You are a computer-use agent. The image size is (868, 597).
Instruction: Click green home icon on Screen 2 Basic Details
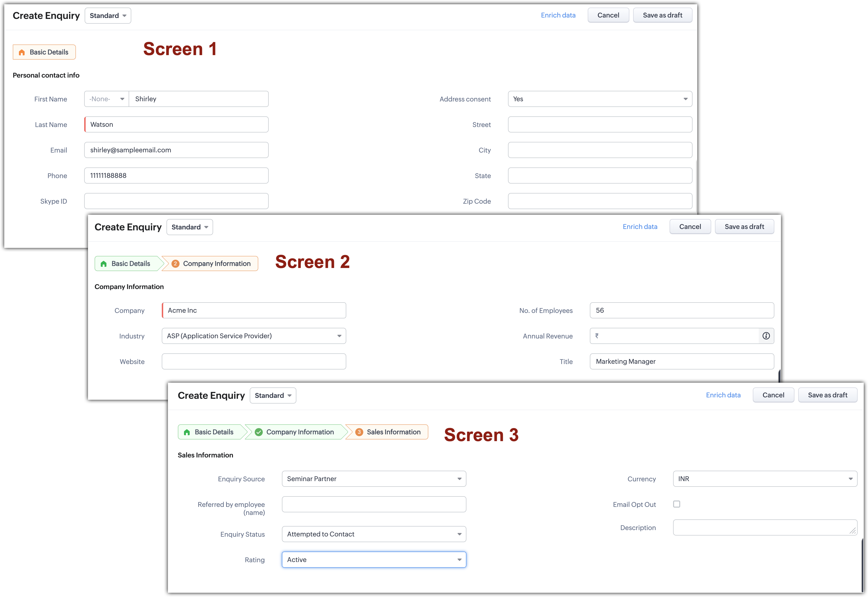point(104,264)
